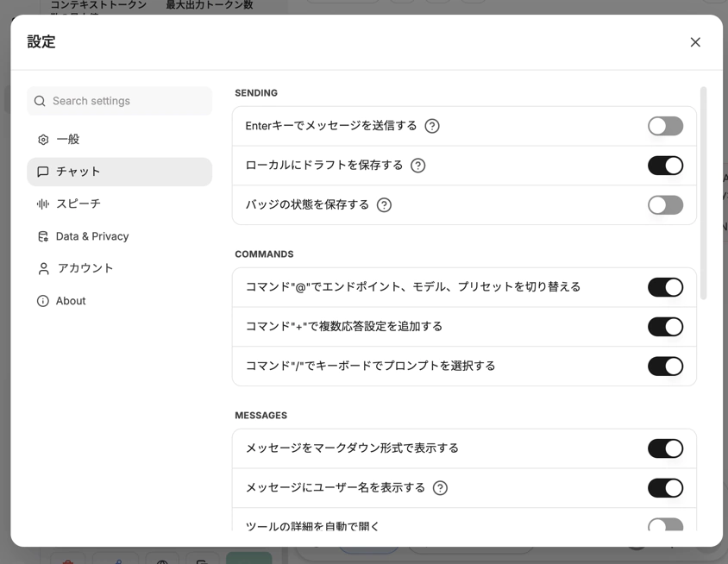This screenshot has width=728, height=564.
Task: Click the MESSAGES section heading
Action: tap(261, 415)
